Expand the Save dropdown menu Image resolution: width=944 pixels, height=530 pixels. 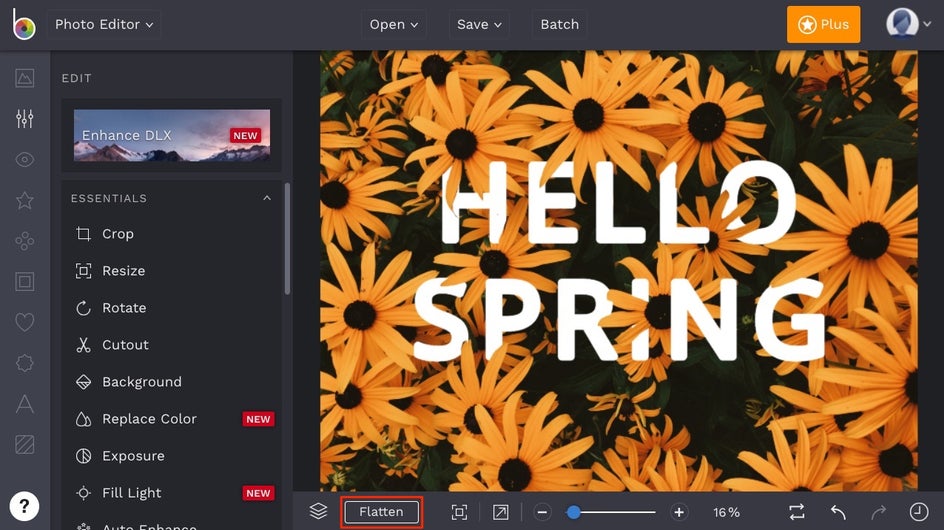479,24
